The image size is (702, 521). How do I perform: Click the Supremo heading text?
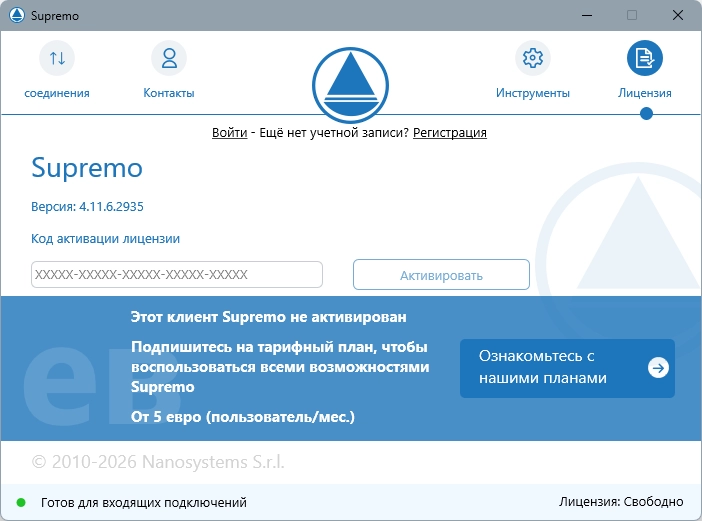(x=87, y=168)
